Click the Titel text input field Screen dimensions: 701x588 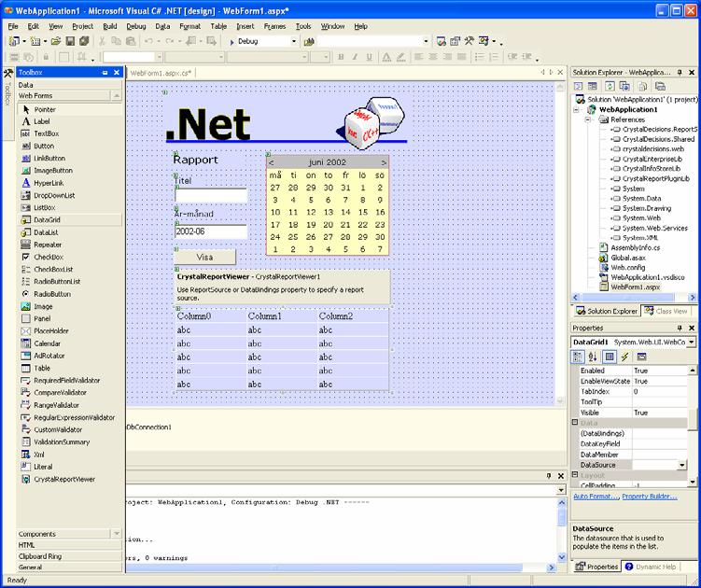(211, 196)
